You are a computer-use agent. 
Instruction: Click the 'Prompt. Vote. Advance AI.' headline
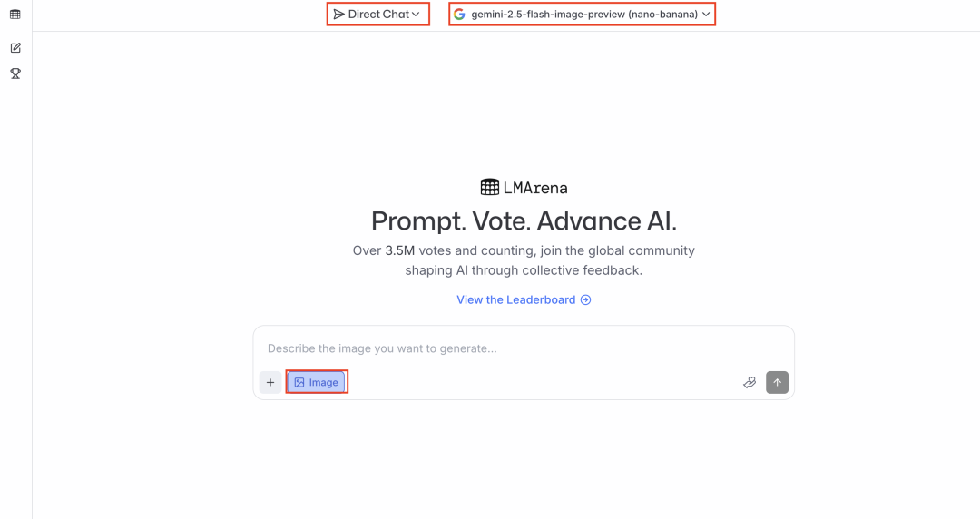point(524,221)
